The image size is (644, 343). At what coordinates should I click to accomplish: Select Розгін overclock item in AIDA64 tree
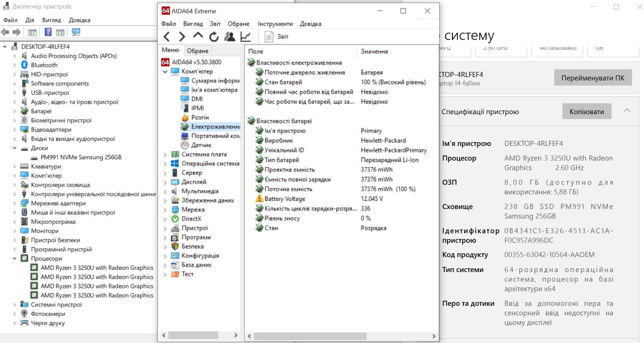point(200,117)
